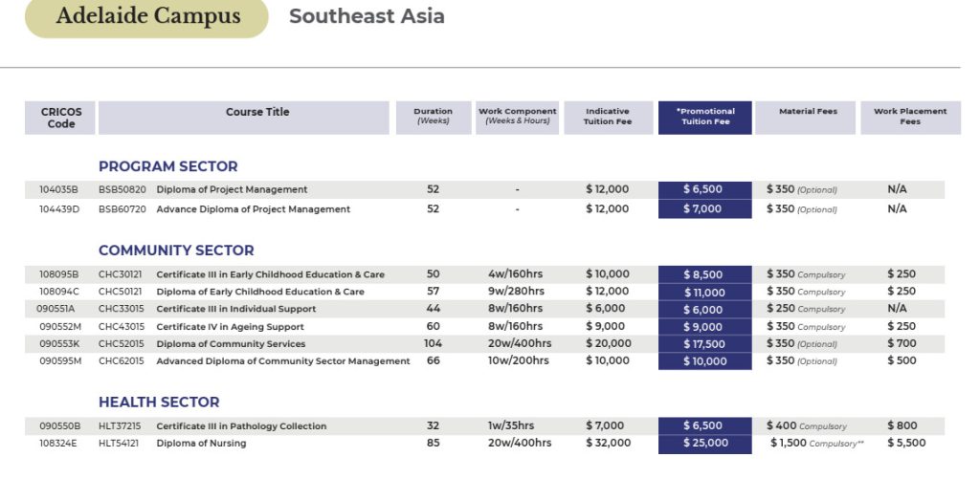The image size is (980, 479).
Task: Click the $8,500 promotional fee cell
Action: 704,275
